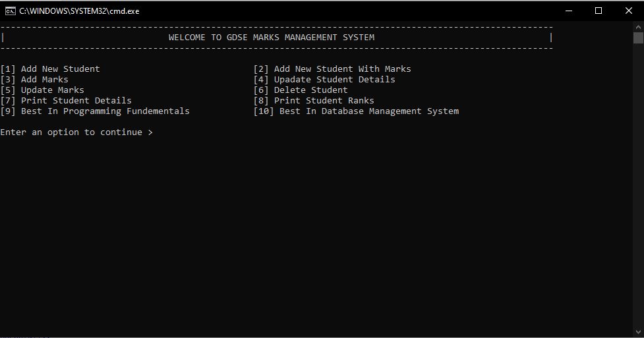Click option [5] Update Marks

[42, 90]
